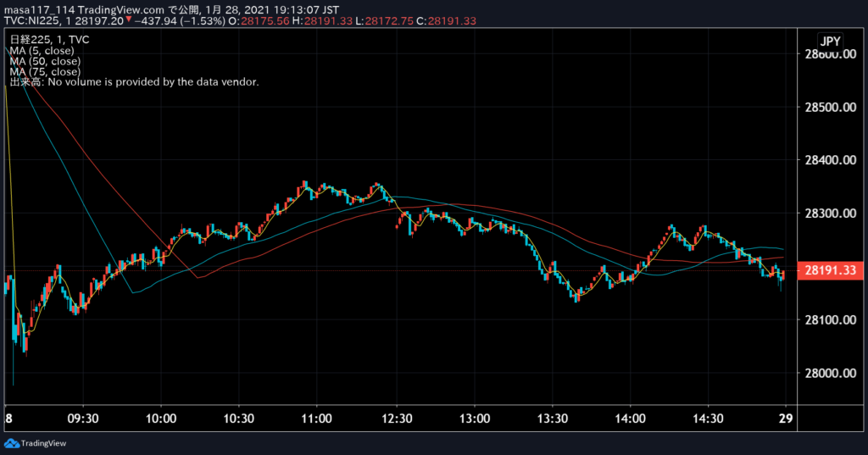This screenshot has width=868, height=455.
Task: Click the 28300.00 price axis label
Action: tap(831, 214)
